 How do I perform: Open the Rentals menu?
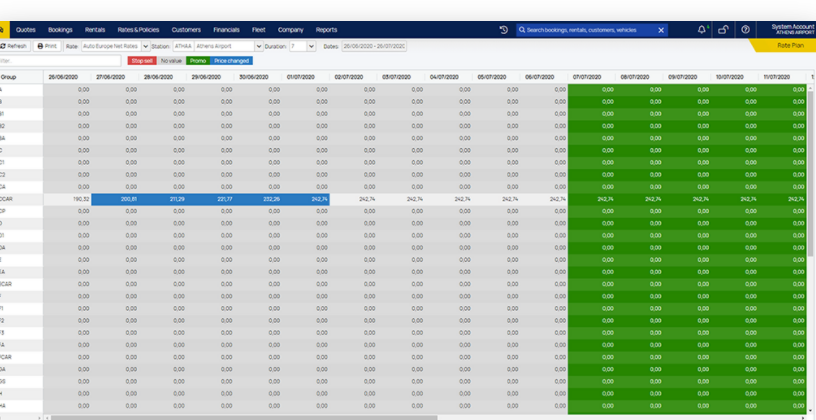click(95, 30)
